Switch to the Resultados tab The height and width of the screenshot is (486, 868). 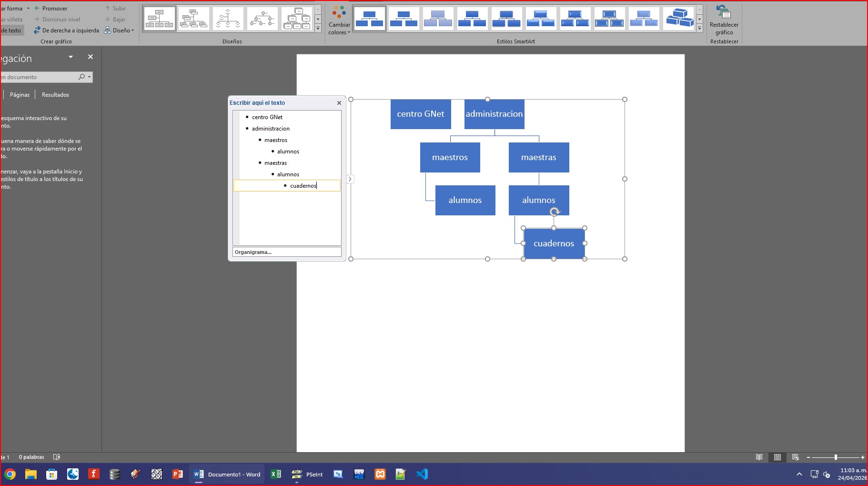[x=55, y=95]
